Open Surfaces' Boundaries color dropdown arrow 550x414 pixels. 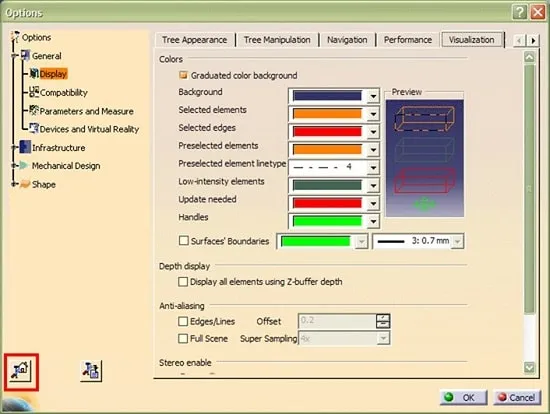361,241
